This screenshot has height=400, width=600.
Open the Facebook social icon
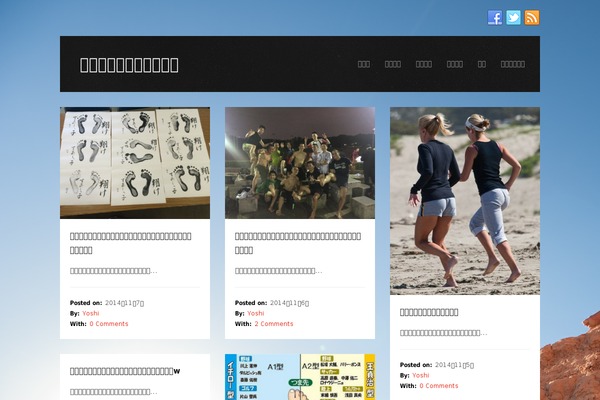coord(494,18)
